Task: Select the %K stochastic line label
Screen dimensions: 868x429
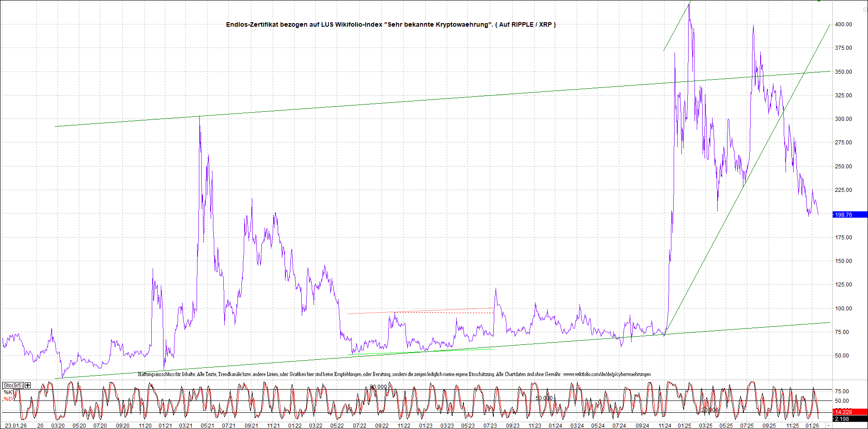Action: pos(8,392)
